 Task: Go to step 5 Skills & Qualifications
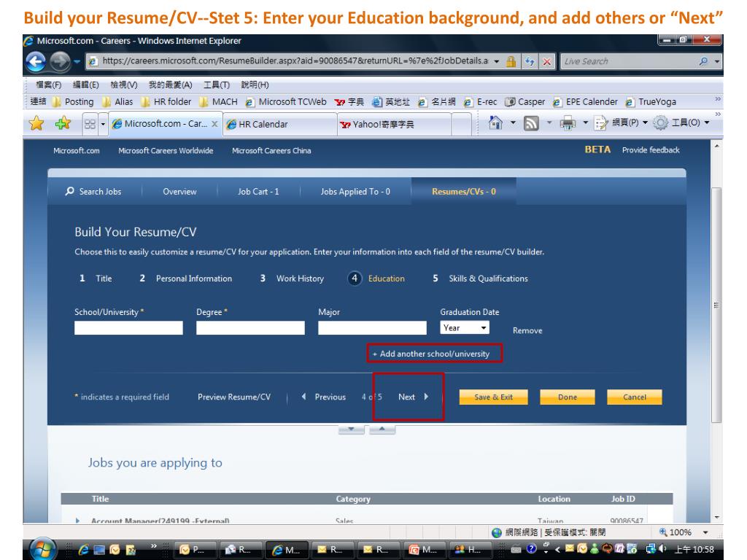coord(480,279)
